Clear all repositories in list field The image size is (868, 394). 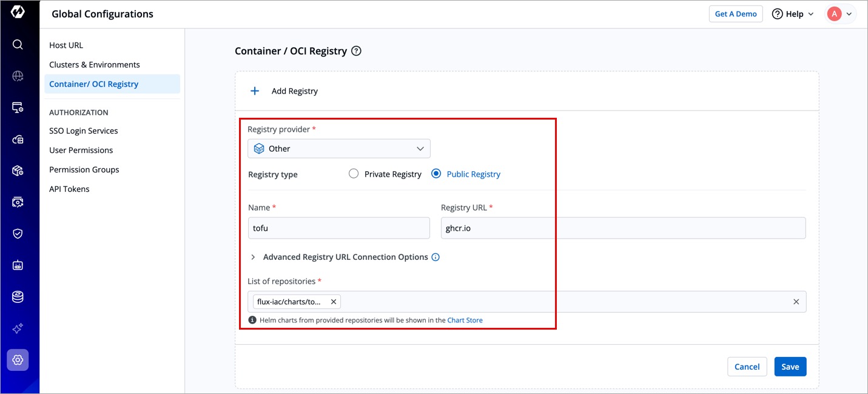coord(796,302)
